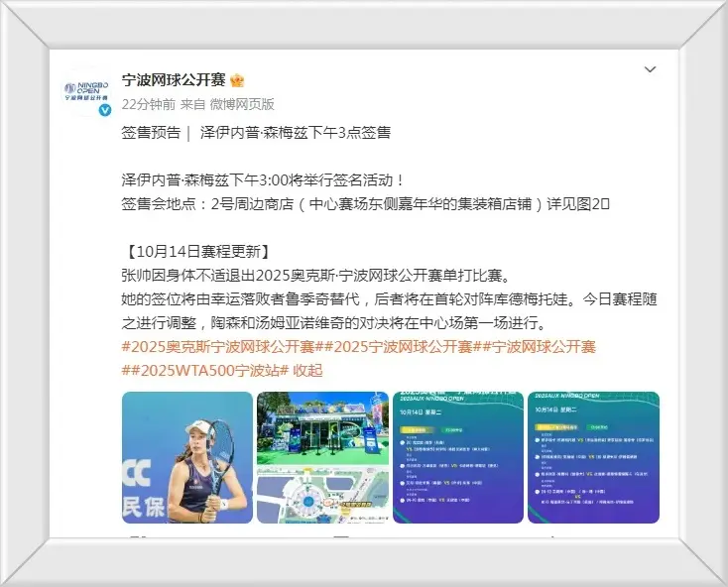Select the line about 陶森和汤姆亚诺维奇的对决

(x=334, y=323)
